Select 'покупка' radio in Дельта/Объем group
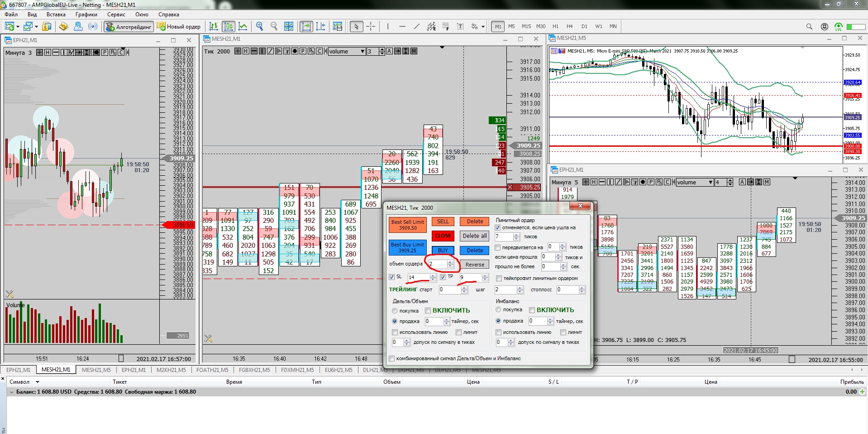 tap(395, 311)
